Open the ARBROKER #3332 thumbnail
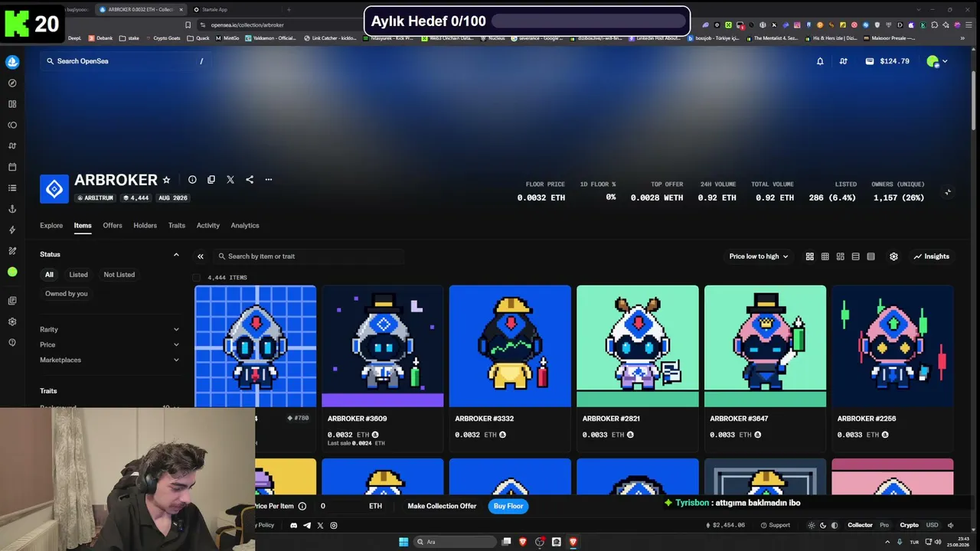The width and height of the screenshot is (980, 551). (x=510, y=346)
